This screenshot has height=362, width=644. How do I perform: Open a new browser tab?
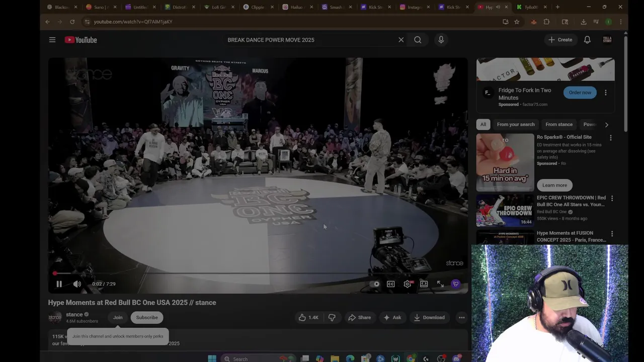557,7
